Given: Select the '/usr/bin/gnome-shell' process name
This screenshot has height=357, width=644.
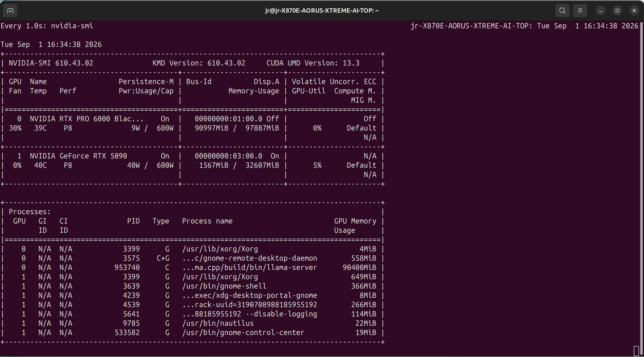Looking at the screenshot, I should coord(224,286).
